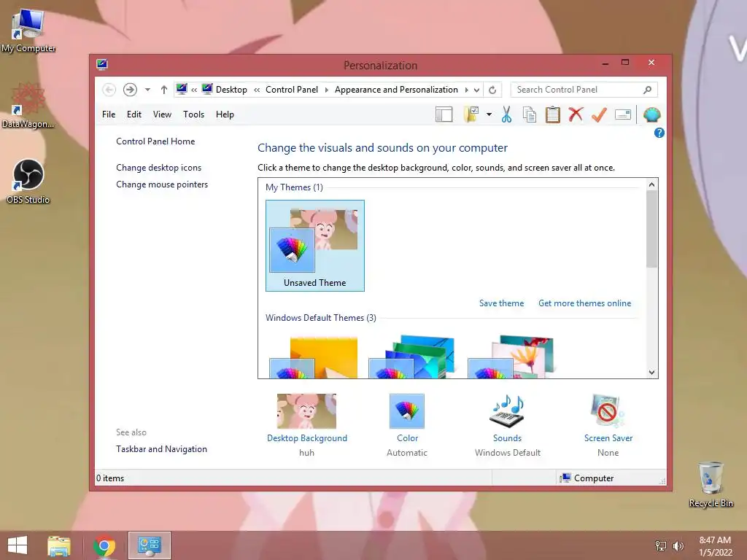Viewport: 747px width, 560px height.
Task: Select the yellow Windows default theme
Action: coord(314,357)
